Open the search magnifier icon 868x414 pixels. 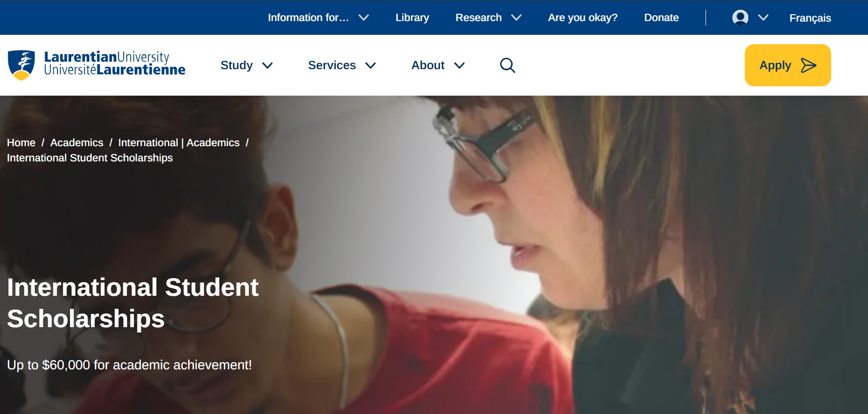pyautogui.click(x=508, y=65)
